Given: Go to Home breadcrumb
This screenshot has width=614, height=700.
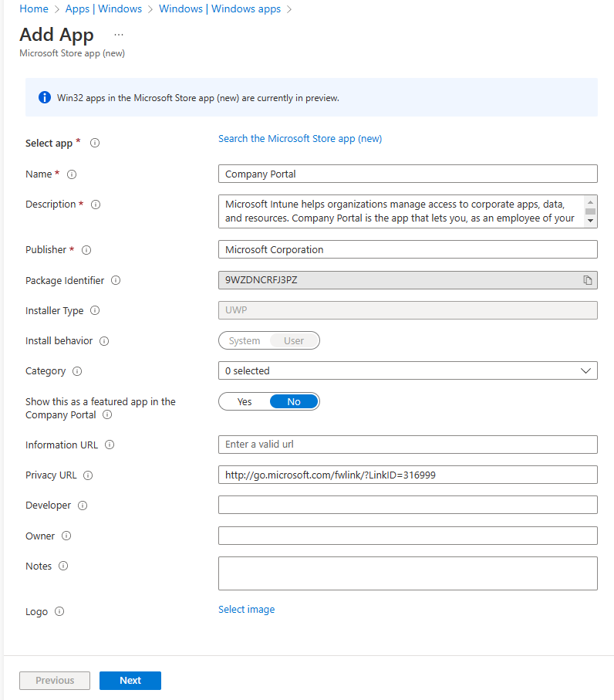Looking at the screenshot, I should point(34,9).
